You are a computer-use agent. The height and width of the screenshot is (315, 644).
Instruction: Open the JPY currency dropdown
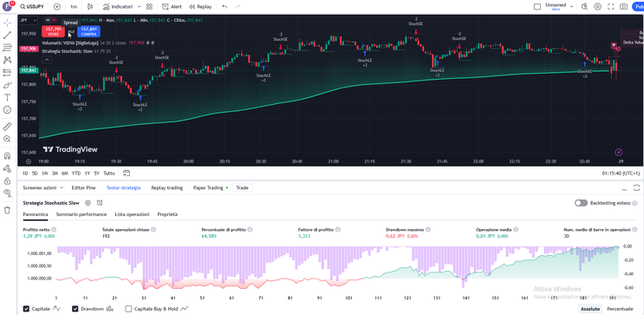point(29,20)
